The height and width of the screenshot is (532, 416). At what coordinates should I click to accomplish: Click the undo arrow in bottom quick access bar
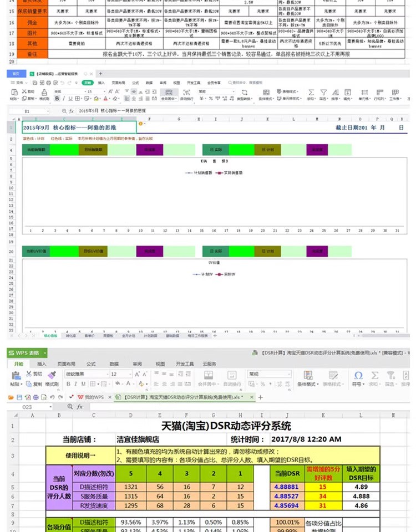tap(52, 397)
